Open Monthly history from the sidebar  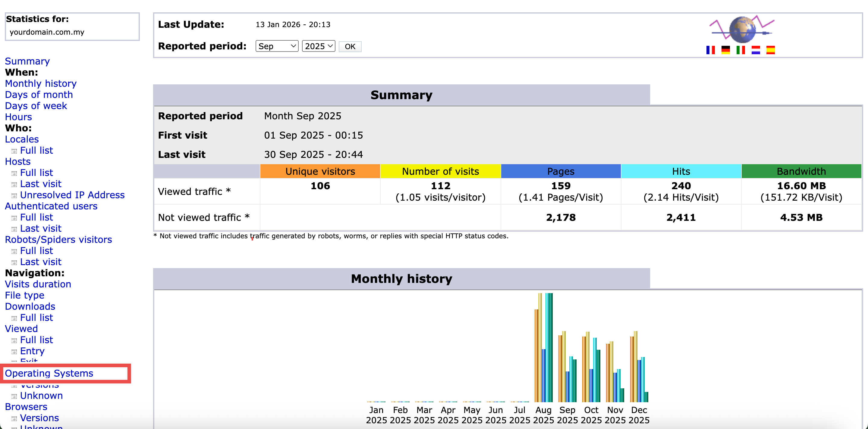(40, 83)
